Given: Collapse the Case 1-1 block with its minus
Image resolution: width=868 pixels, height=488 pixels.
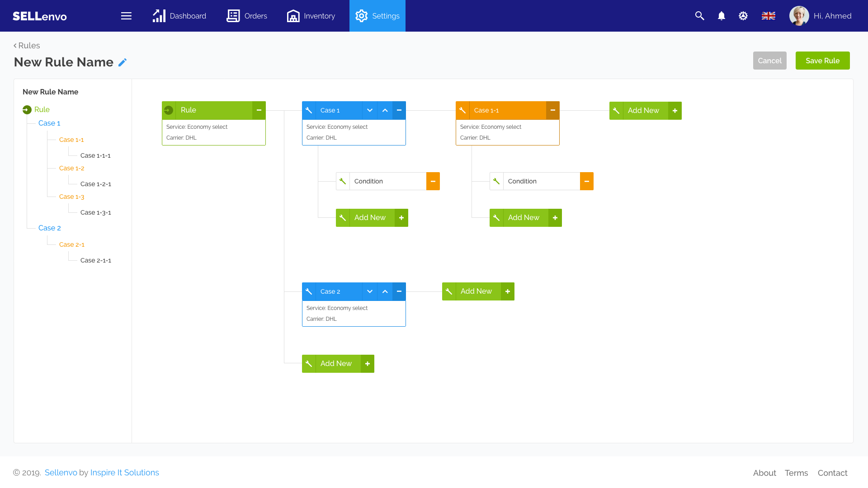Looking at the screenshot, I should coord(552,110).
